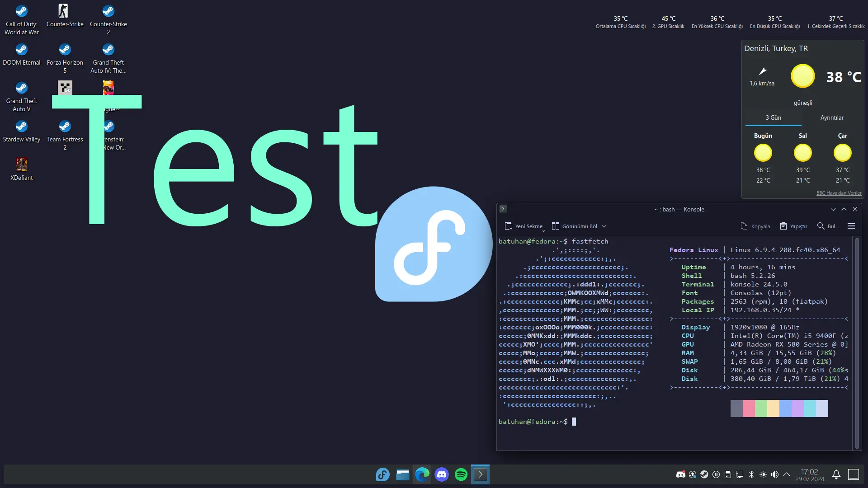
Task: Open Discord from the taskbar
Action: [x=442, y=474]
